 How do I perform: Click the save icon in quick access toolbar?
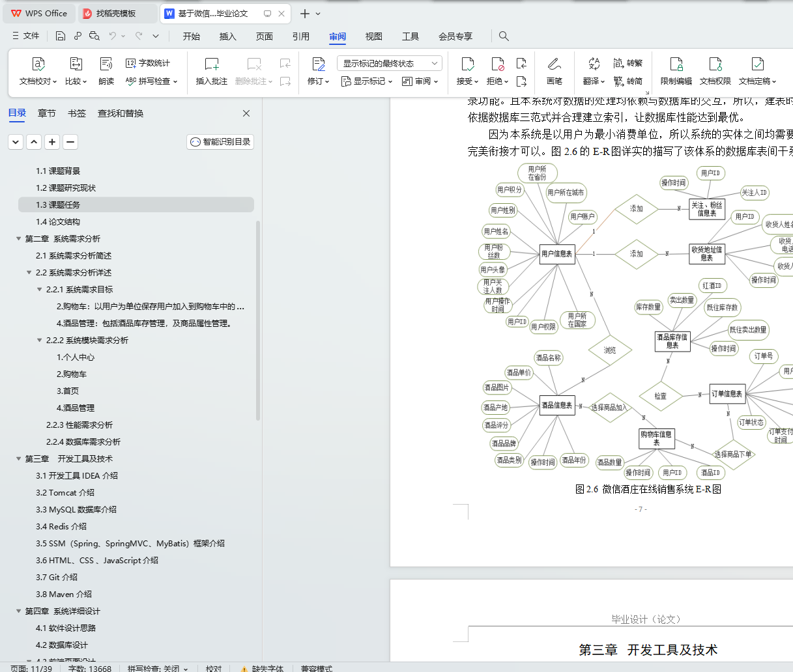[x=61, y=36]
